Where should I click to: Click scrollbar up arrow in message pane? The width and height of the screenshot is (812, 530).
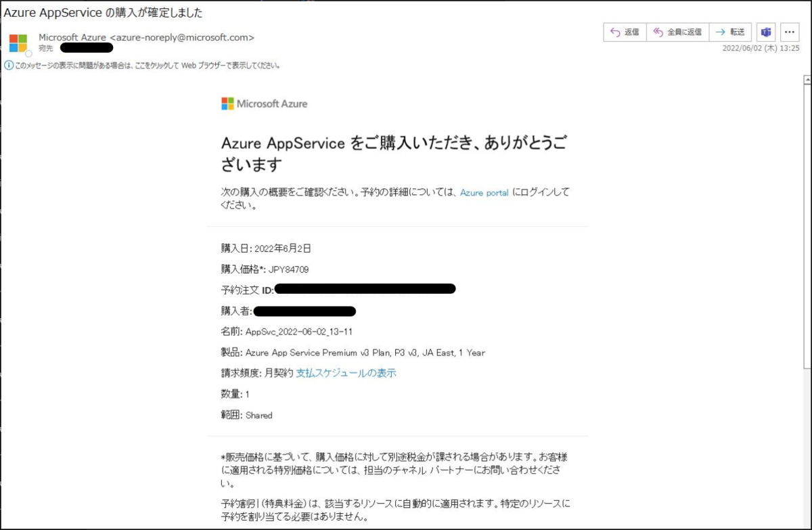pyautogui.click(x=806, y=80)
